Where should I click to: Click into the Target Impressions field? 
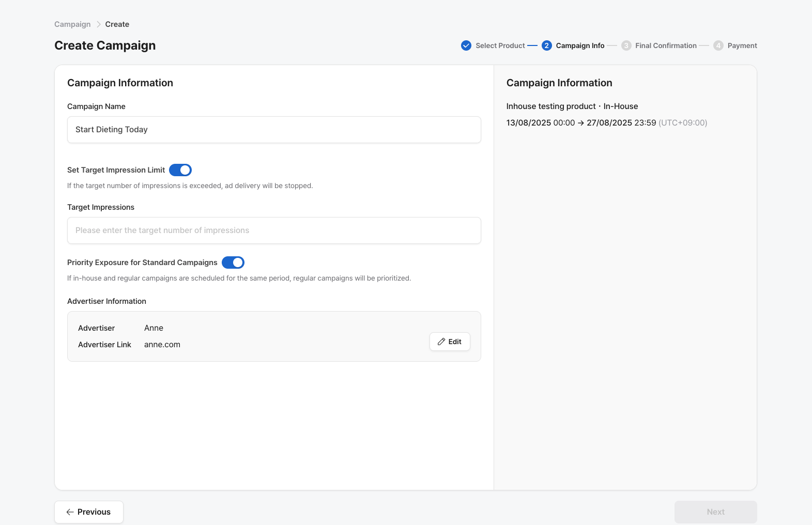(x=274, y=230)
